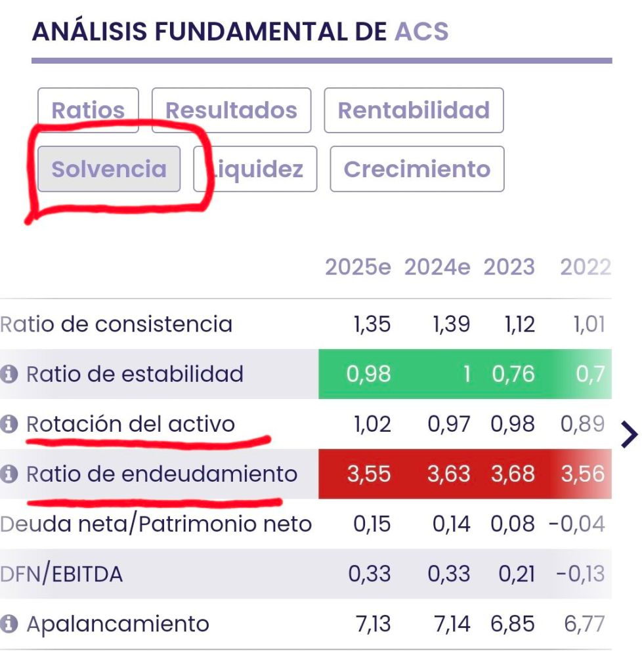The image size is (642, 672).
Task: Switch to the Resultados tab
Action: coord(231,110)
